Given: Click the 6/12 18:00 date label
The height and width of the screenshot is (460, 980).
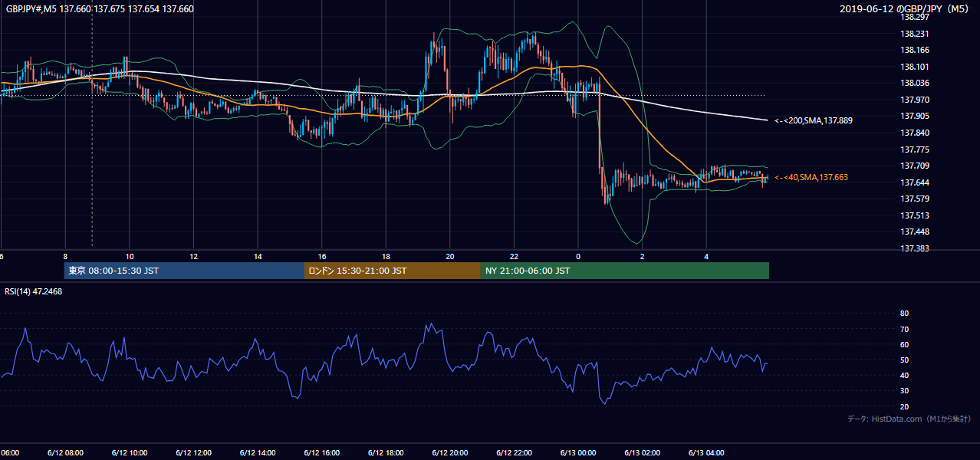Looking at the screenshot, I should point(386,452).
